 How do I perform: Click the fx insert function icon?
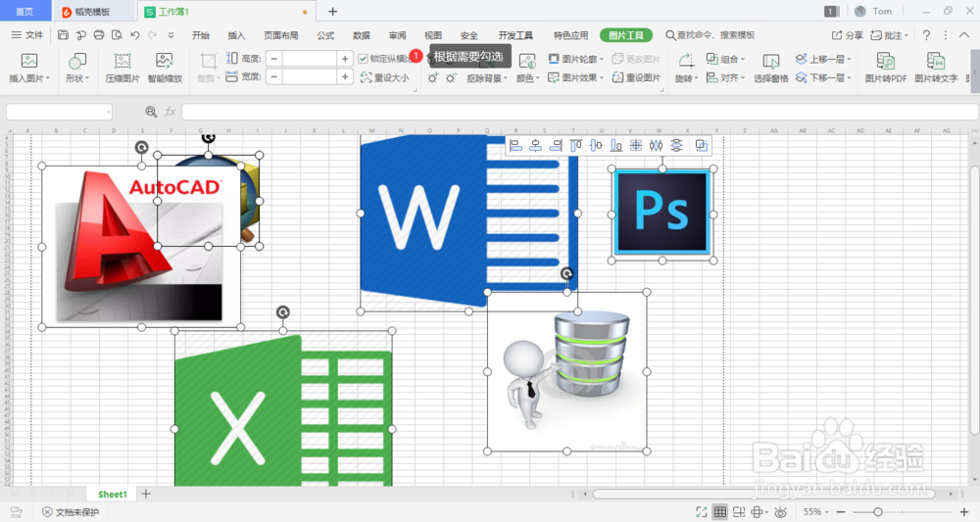tap(170, 112)
